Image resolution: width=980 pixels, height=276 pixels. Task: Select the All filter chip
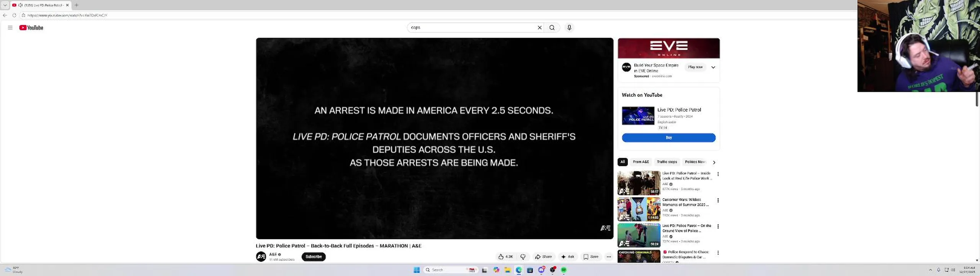point(622,162)
